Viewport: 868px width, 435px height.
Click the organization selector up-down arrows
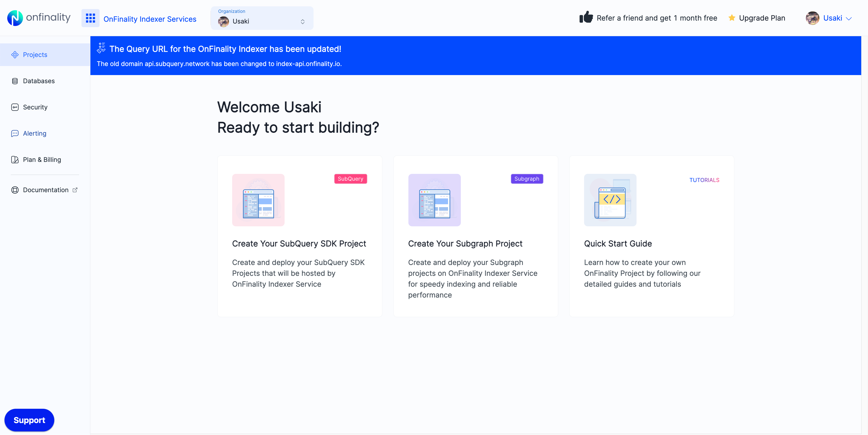click(x=303, y=21)
